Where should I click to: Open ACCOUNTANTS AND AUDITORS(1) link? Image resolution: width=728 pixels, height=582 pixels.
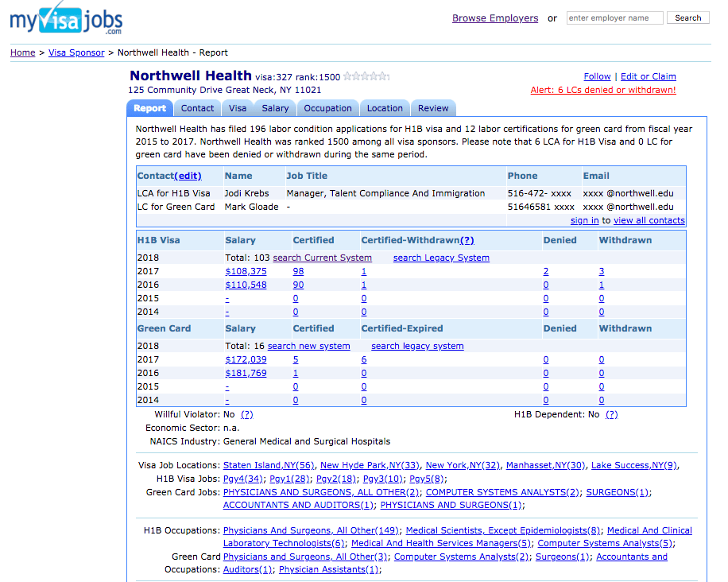(x=299, y=505)
